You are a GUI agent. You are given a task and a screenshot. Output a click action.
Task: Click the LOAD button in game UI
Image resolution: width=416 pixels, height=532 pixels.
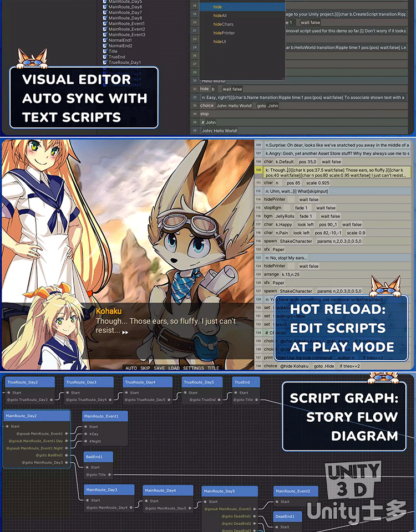tap(174, 368)
